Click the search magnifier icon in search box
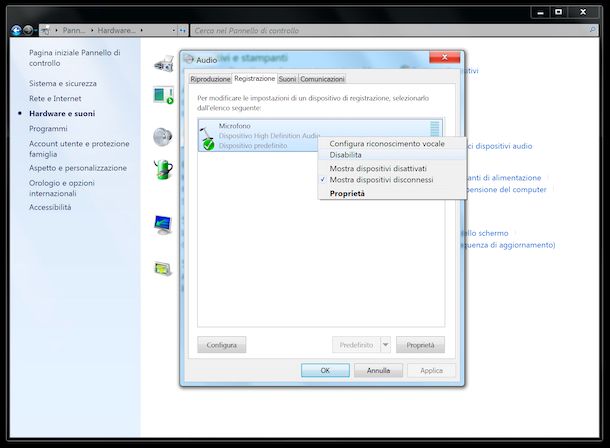 point(593,30)
